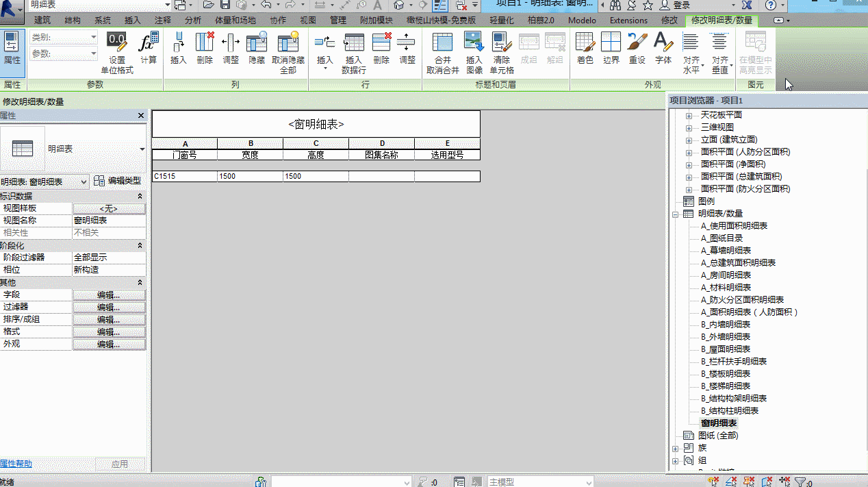Open the 着色 shading tool

click(x=585, y=48)
